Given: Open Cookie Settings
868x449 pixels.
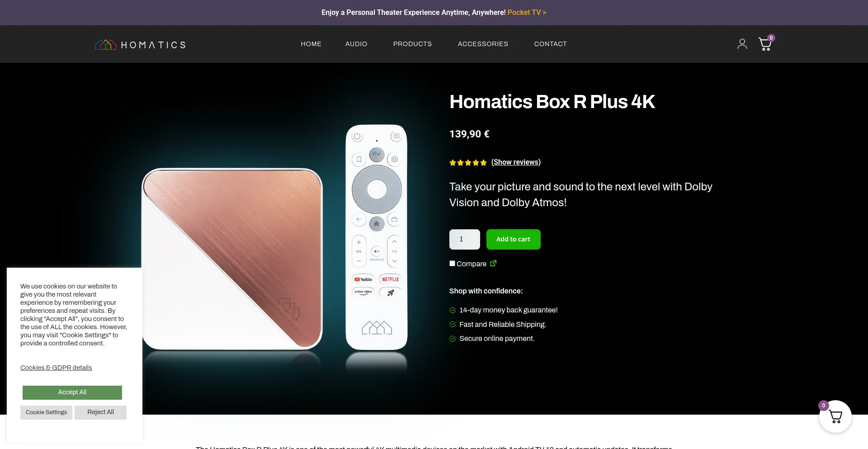Looking at the screenshot, I should pyautogui.click(x=46, y=412).
